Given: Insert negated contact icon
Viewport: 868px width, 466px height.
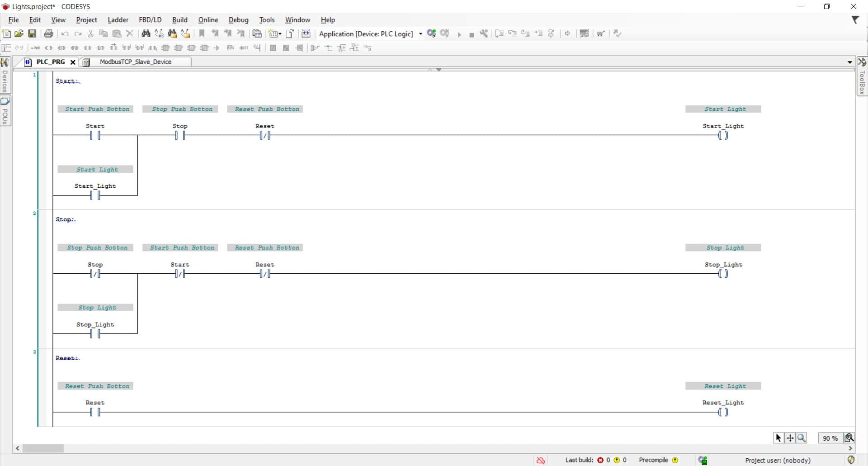Looking at the screenshot, I should [x=101, y=48].
